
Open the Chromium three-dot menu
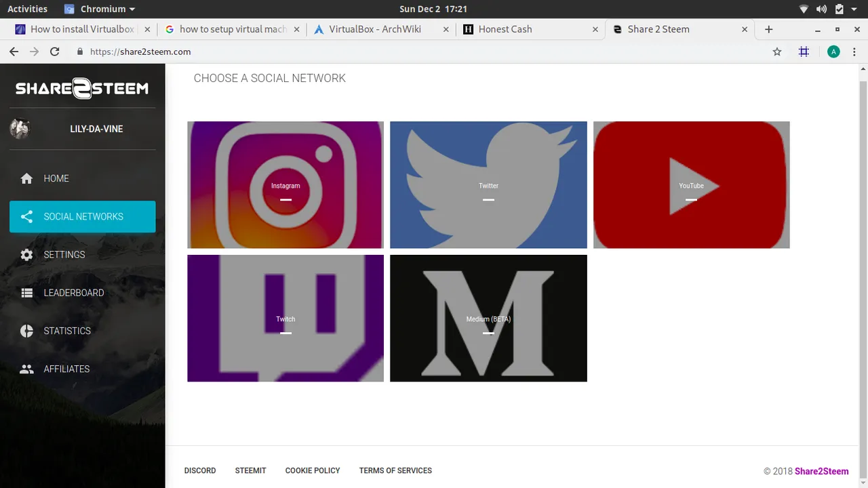pos(855,52)
